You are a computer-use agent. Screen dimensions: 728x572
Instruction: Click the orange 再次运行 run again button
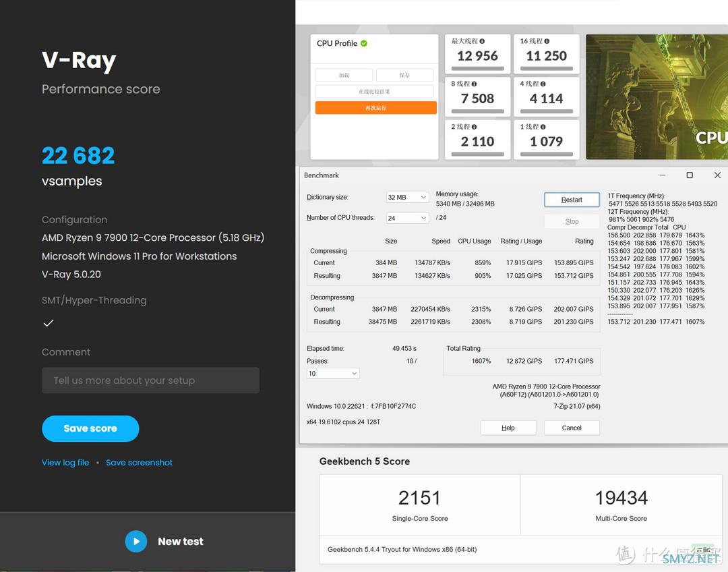(x=375, y=108)
